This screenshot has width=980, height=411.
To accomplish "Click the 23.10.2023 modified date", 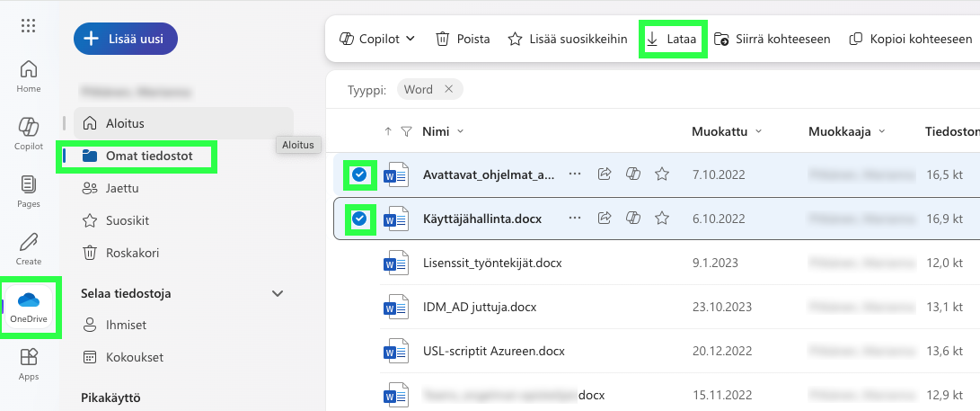I will 721,308.
